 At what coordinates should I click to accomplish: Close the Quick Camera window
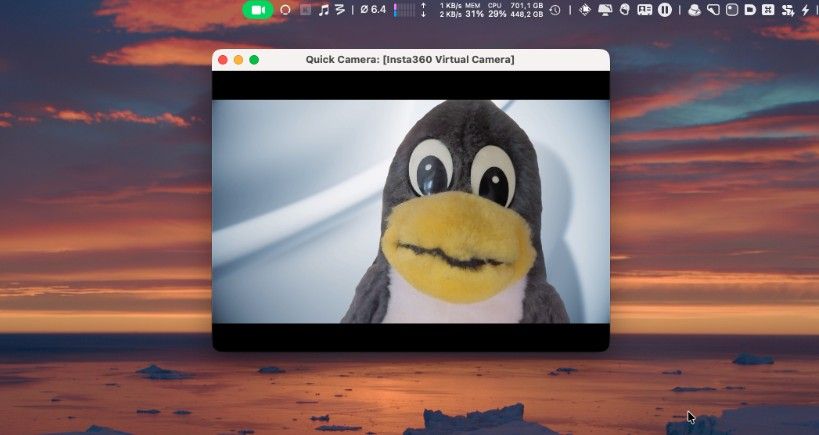(222, 60)
